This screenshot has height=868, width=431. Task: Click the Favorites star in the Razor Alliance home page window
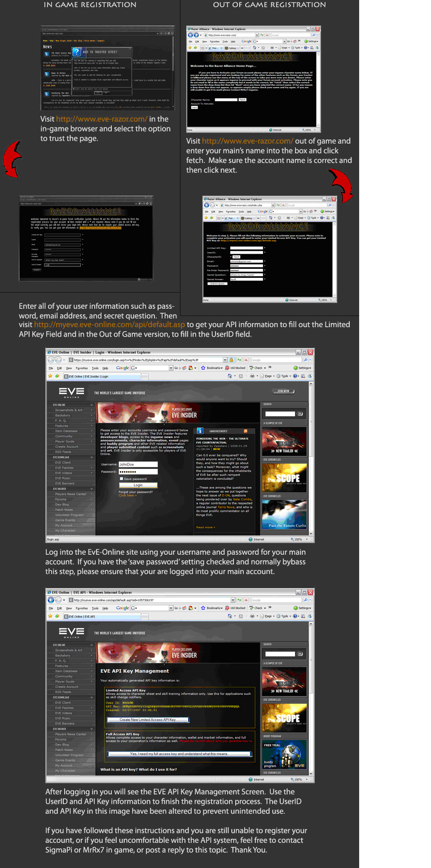pos(190,48)
